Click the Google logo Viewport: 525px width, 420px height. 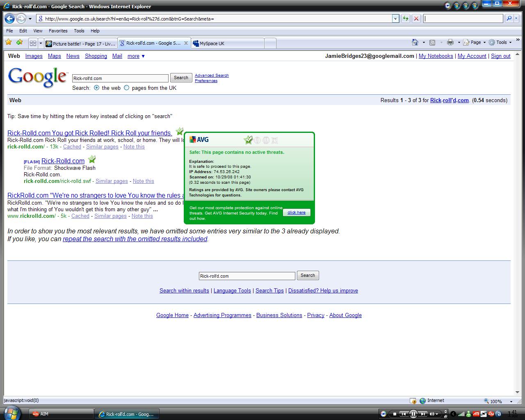(x=37, y=77)
